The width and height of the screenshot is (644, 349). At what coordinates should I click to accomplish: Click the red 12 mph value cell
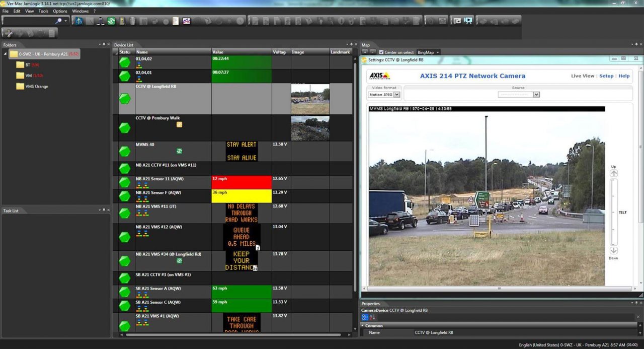point(242,182)
